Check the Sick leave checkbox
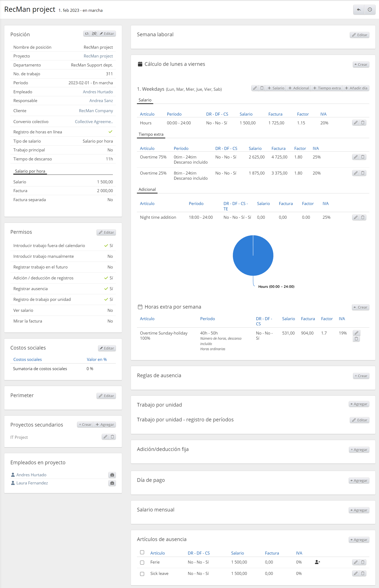The width and height of the screenshot is (379, 588). pos(142,574)
